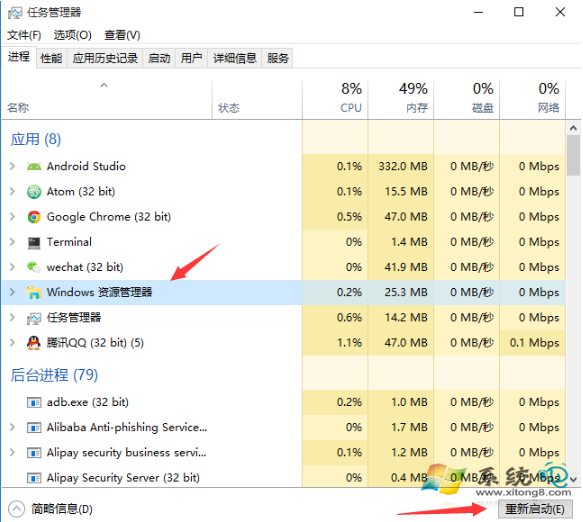Viewport: 583px width, 522px height.
Task: Expand Alibaba Anti-phishing Service entry
Action: coord(12,427)
